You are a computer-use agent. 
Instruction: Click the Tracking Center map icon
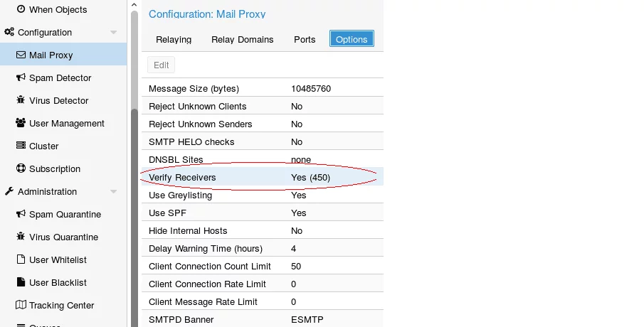point(21,306)
